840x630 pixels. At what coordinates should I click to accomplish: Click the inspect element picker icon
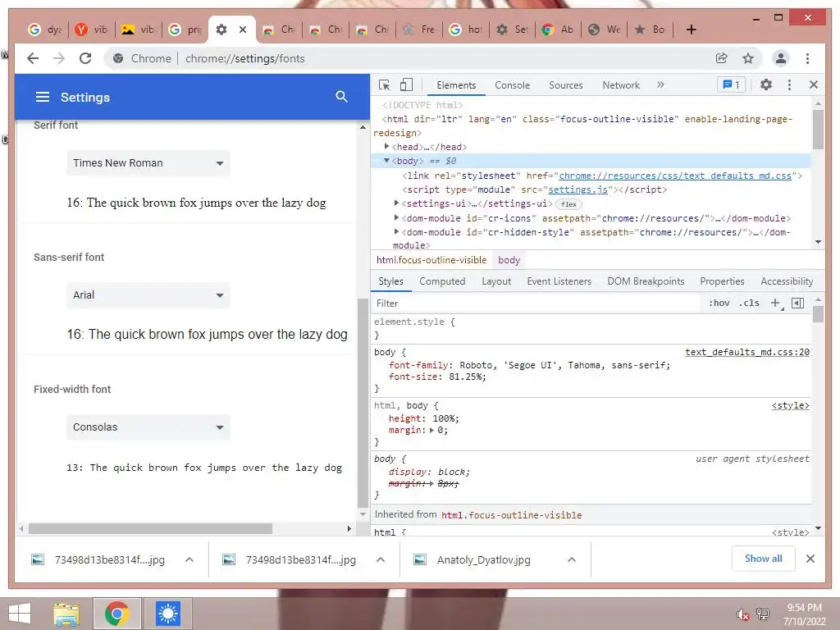tap(384, 84)
